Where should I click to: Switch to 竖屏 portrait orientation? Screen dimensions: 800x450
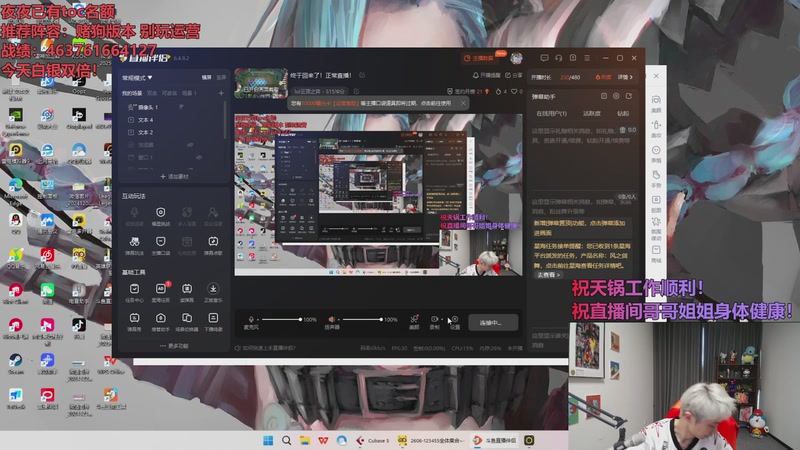(221, 78)
